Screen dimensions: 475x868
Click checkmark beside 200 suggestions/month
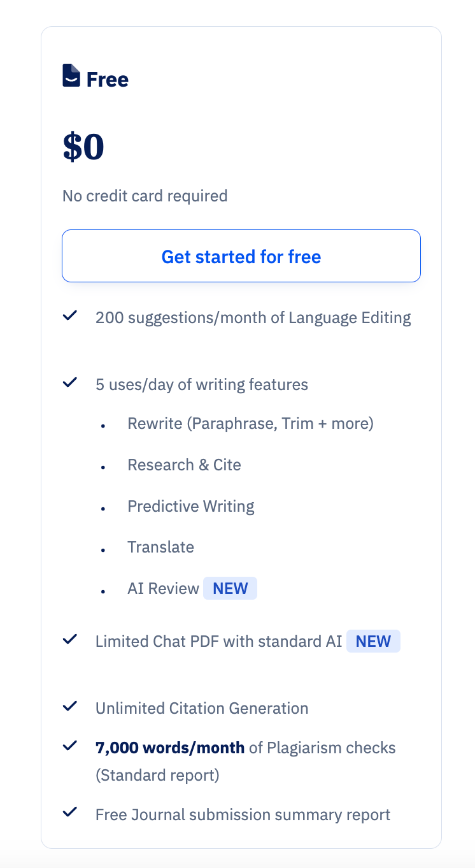70,315
